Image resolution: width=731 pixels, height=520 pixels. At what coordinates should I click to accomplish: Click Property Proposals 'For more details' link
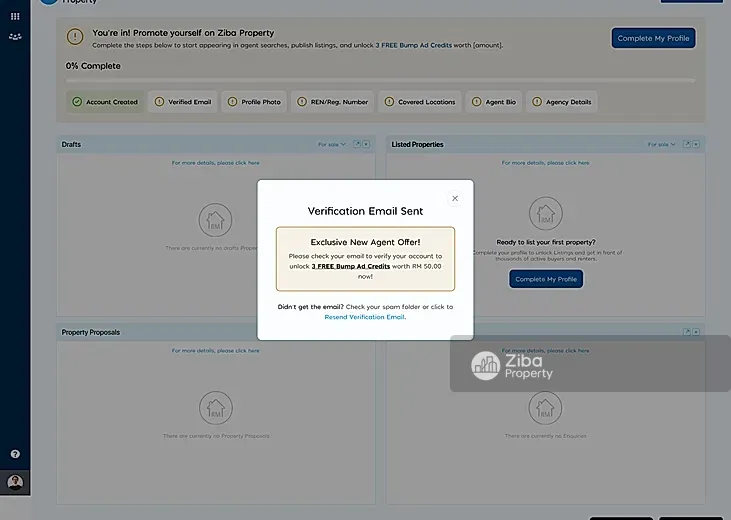click(x=215, y=351)
